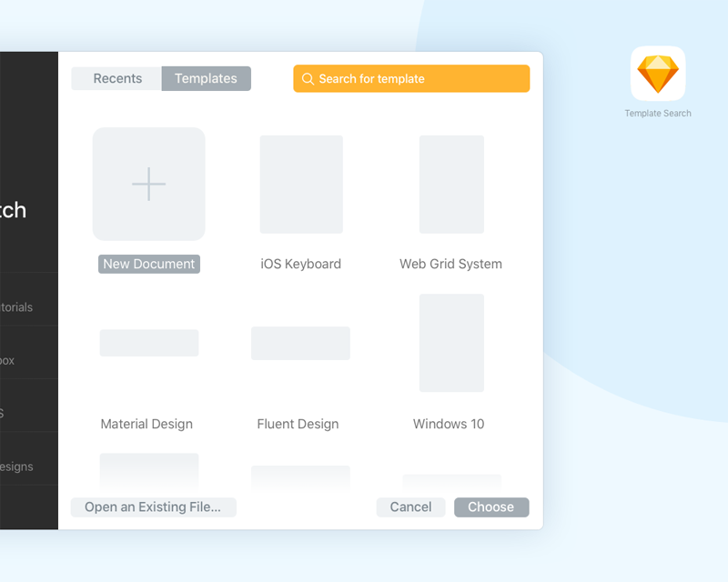728x582 pixels.
Task: Cancel the template picker dialog
Action: click(x=410, y=507)
